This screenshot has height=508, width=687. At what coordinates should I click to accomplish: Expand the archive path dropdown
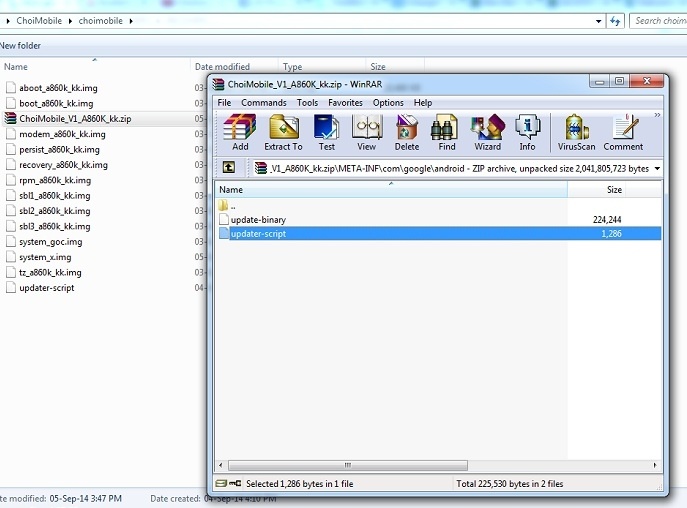click(657, 168)
